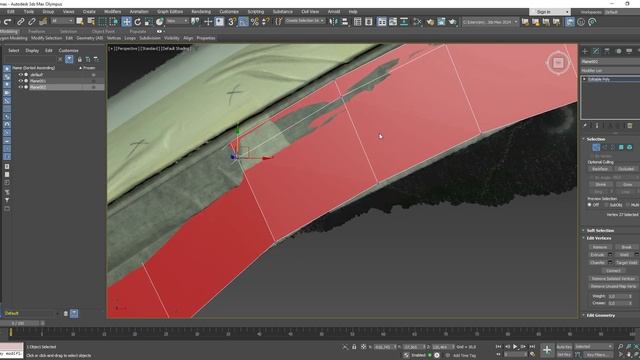This screenshot has width=640, height=360.
Task: Select the Polygon sub-object level icon
Action: [x=621, y=147]
